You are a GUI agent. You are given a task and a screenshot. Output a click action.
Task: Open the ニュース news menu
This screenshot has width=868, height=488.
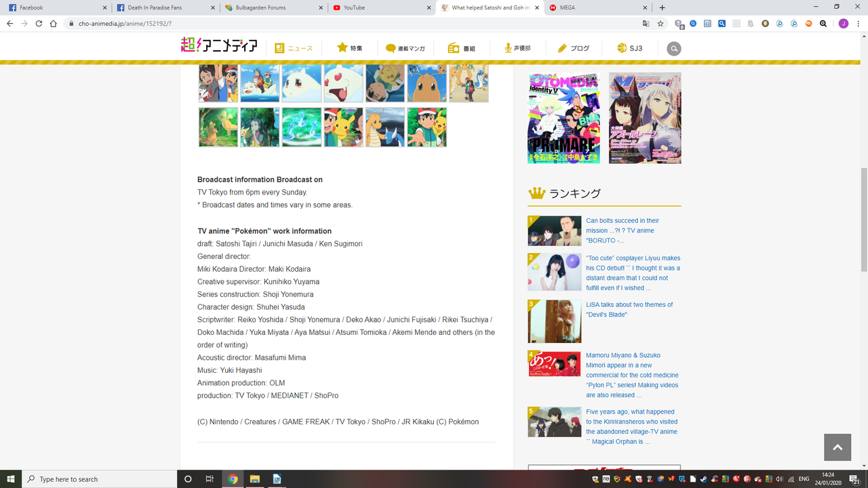coord(294,49)
